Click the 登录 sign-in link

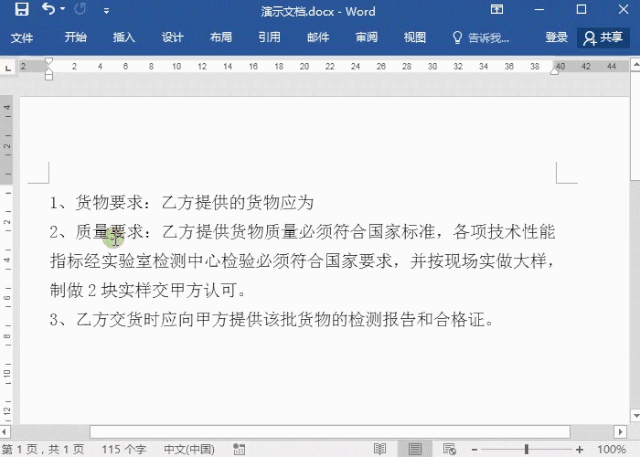pyautogui.click(x=556, y=38)
